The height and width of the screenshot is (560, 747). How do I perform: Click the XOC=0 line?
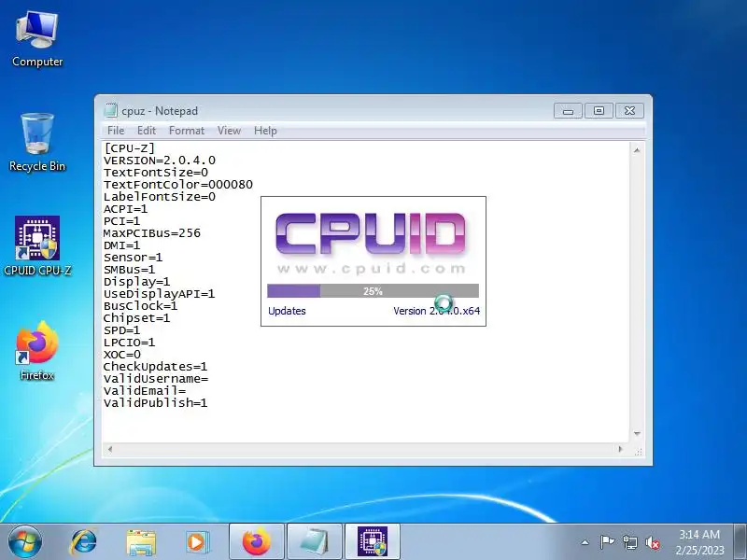coord(122,355)
